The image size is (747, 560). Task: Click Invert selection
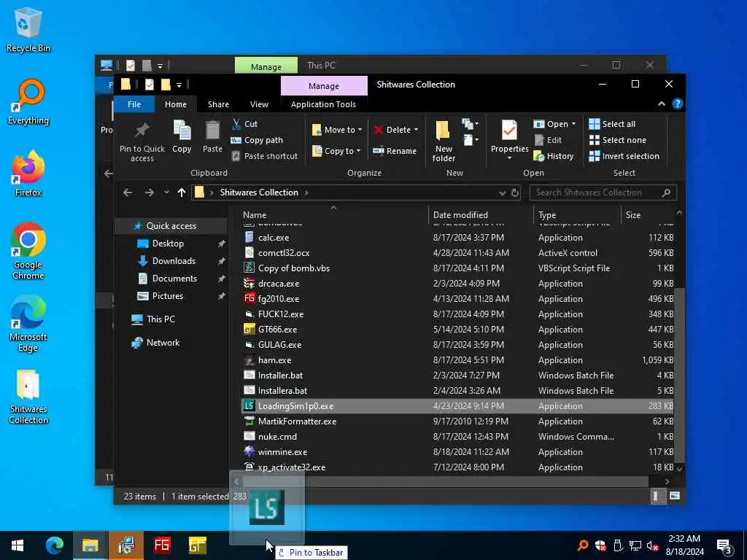coord(624,156)
